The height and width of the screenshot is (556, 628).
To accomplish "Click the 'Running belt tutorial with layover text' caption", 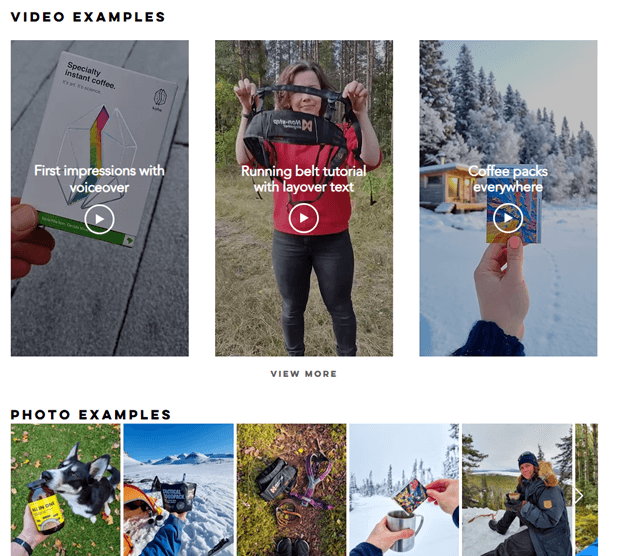I will pos(304,179).
